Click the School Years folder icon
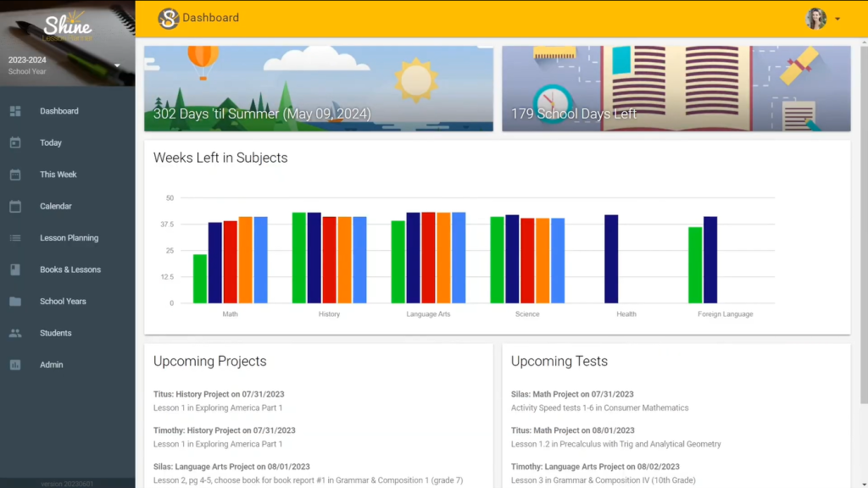This screenshot has width=868, height=488. click(x=15, y=302)
